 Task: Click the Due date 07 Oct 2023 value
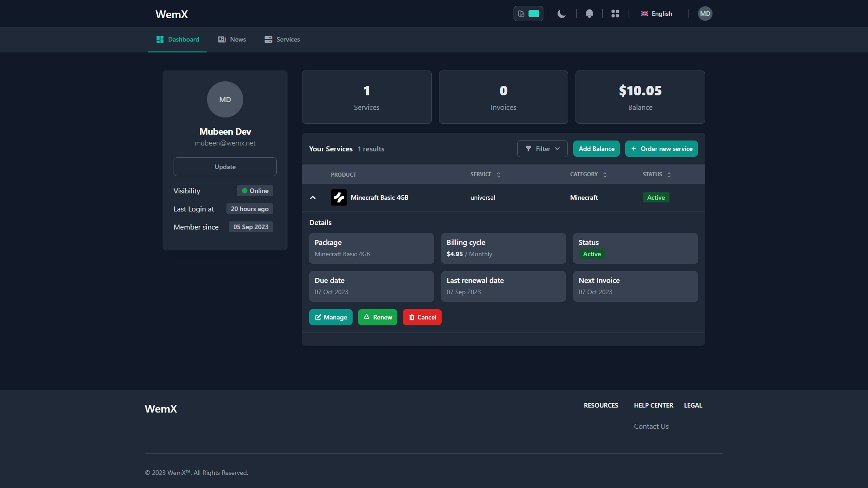(x=331, y=292)
